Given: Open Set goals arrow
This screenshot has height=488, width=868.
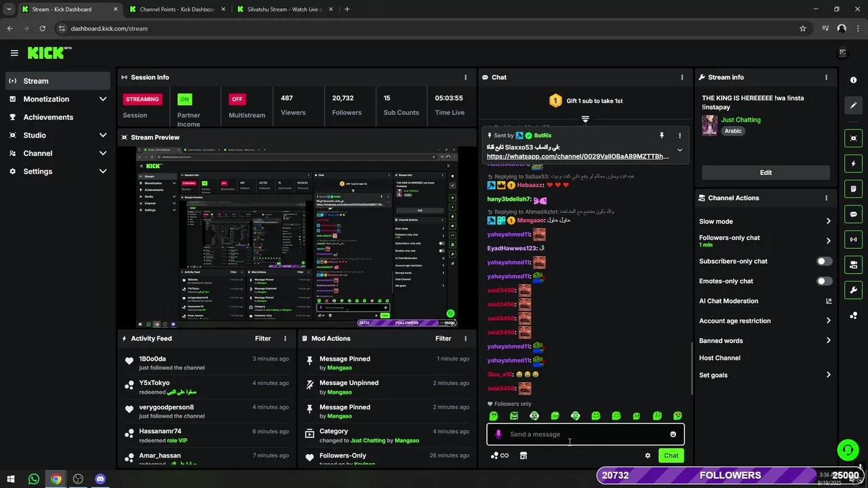Looking at the screenshot, I should click(828, 375).
